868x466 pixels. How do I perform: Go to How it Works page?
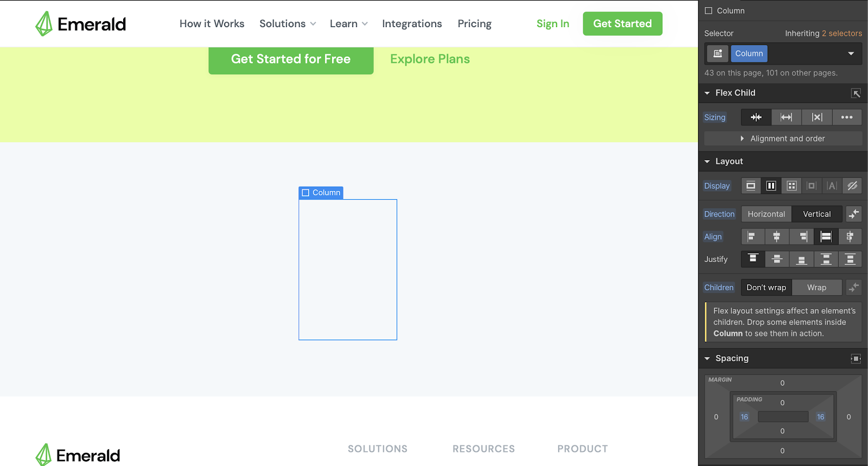point(212,24)
